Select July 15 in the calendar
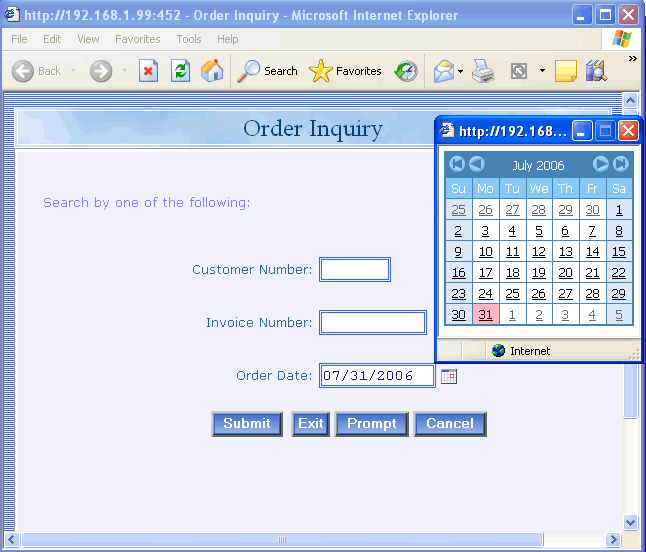Image resolution: width=646 pixels, height=552 pixels. pos(619,252)
